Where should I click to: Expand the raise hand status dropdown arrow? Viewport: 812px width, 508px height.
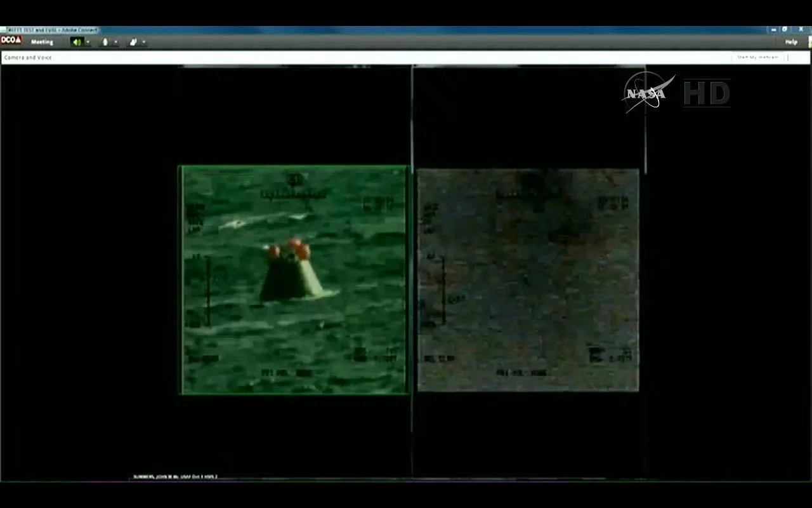pyautogui.click(x=143, y=42)
